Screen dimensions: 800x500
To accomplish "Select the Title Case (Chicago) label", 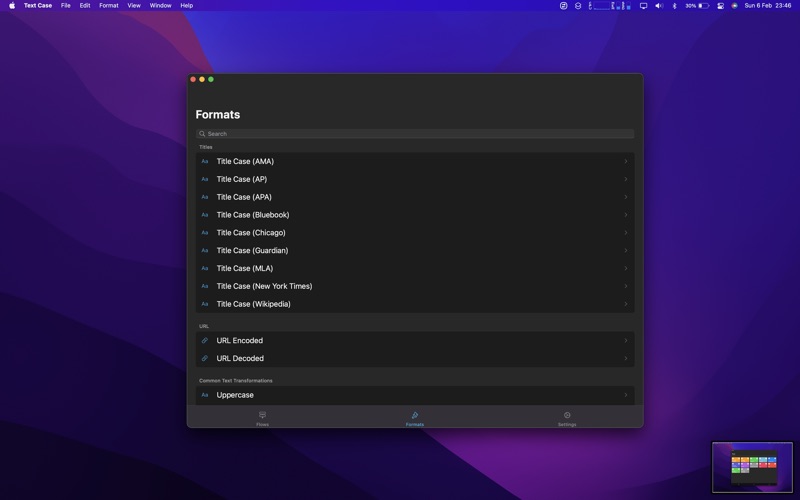I will tap(251, 233).
